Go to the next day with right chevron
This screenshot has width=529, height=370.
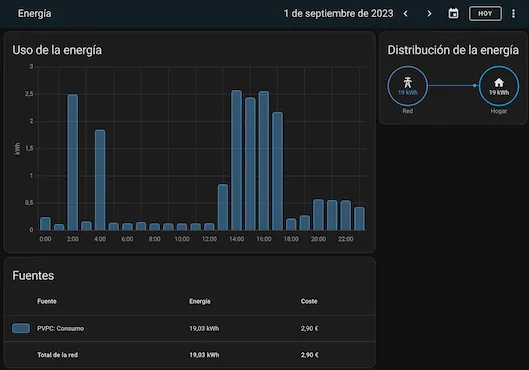coord(429,14)
